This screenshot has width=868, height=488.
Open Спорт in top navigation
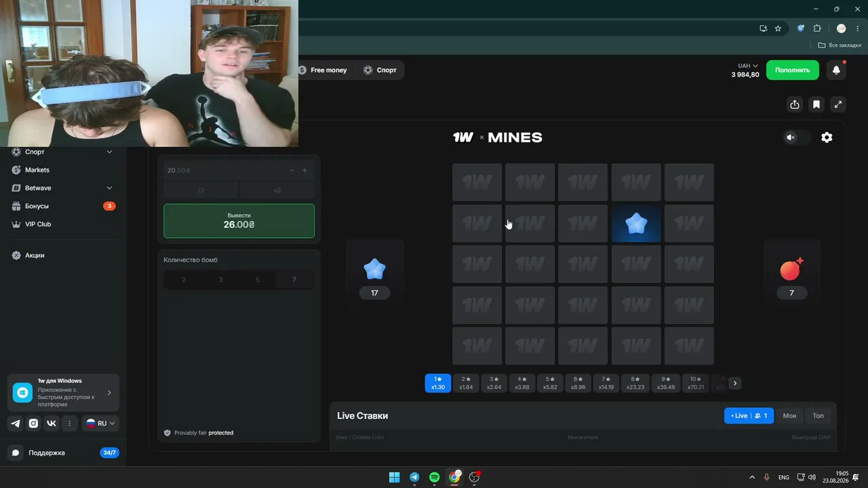click(x=380, y=70)
